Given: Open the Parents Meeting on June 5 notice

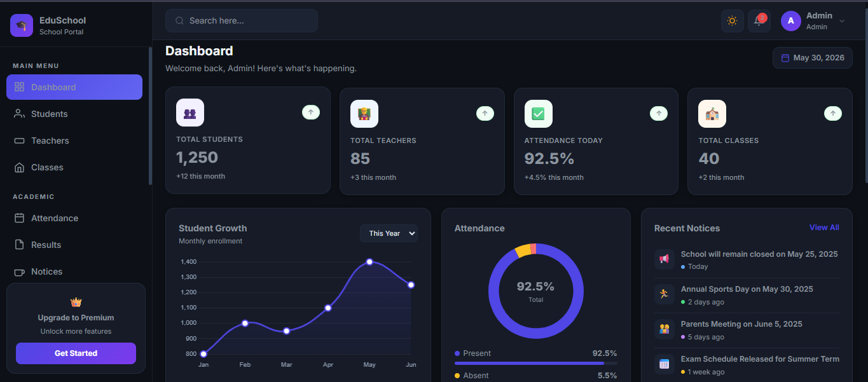Looking at the screenshot, I should pos(747,330).
